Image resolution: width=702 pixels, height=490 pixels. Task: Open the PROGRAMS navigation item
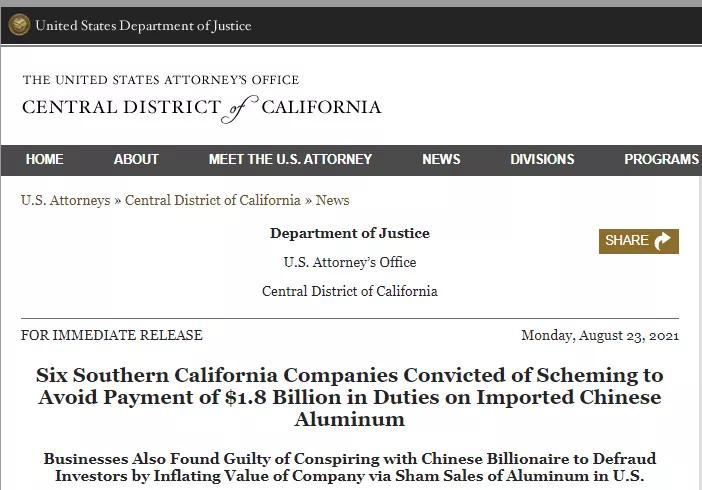tap(661, 159)
